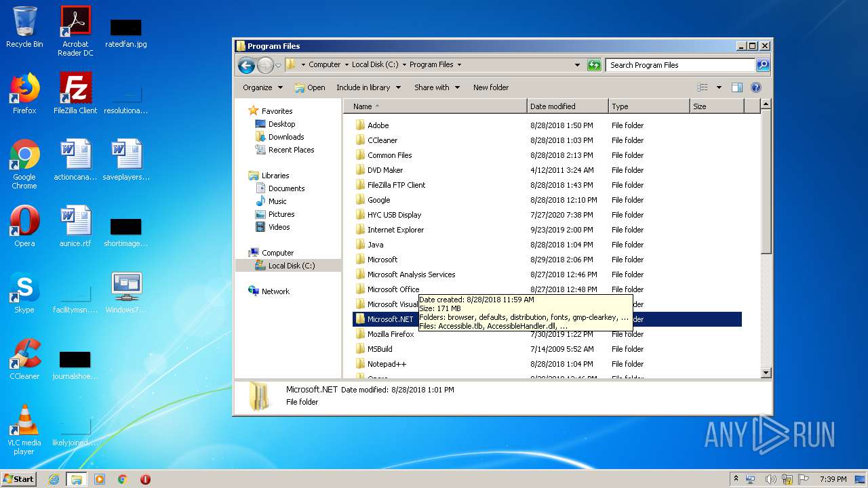Expand the Computer breadcrumb arrow
The width and height of the screenshot is (868, 488).
(x=347, y=65)
